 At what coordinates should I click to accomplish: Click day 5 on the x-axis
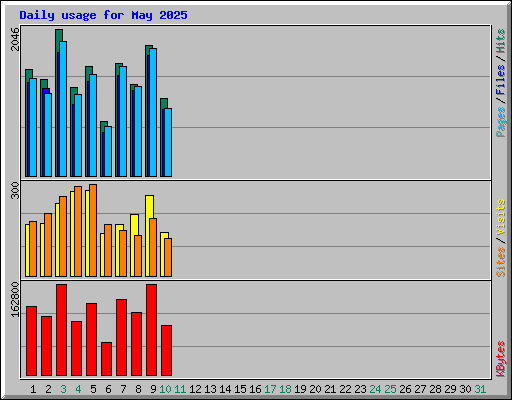tap(93, 389)
